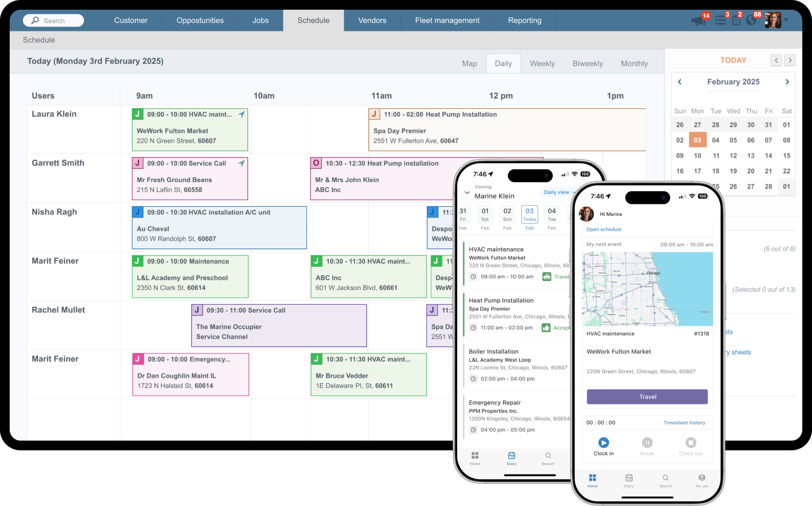Open the globe icon showing 88 notifications
This screenshot has width=812, height=506.
click(x=752, y=20)
